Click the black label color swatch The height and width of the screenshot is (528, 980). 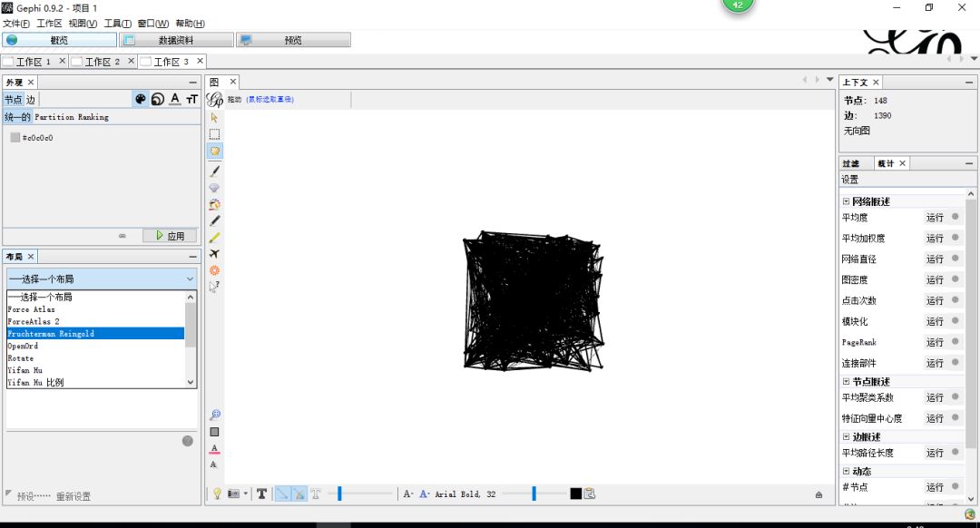tap(575, 494)
